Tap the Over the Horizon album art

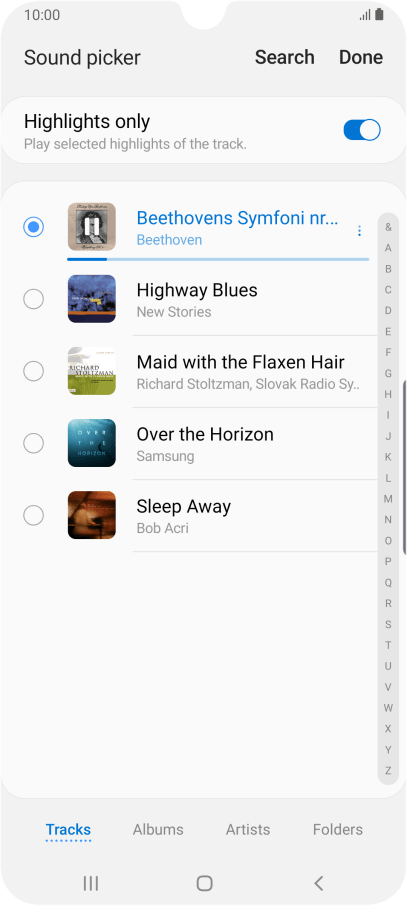(x=91, y=443)
